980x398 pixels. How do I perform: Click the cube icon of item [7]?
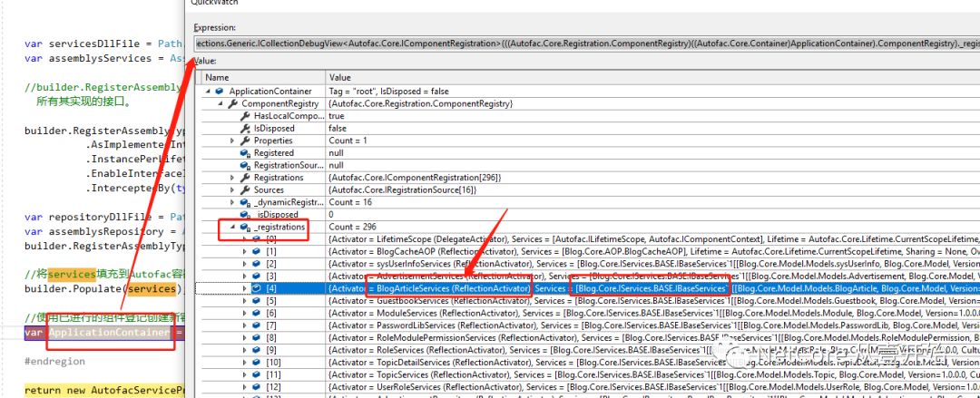256,325
